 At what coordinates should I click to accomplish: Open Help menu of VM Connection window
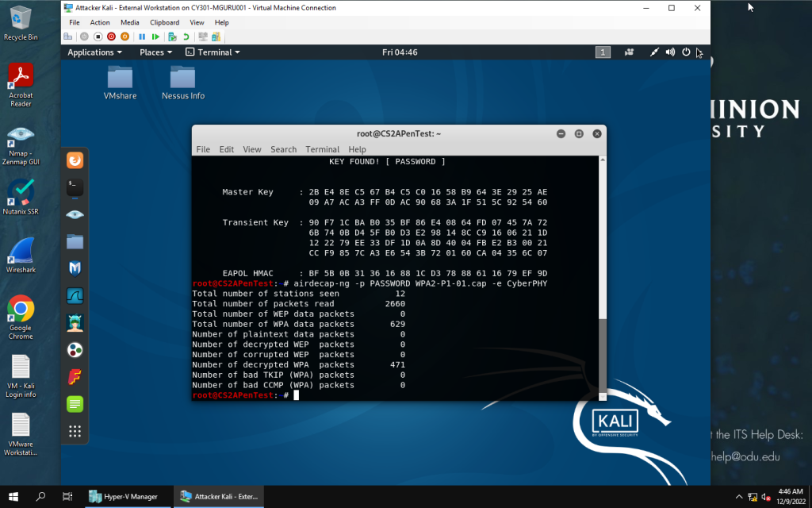(x=222, y=22)
